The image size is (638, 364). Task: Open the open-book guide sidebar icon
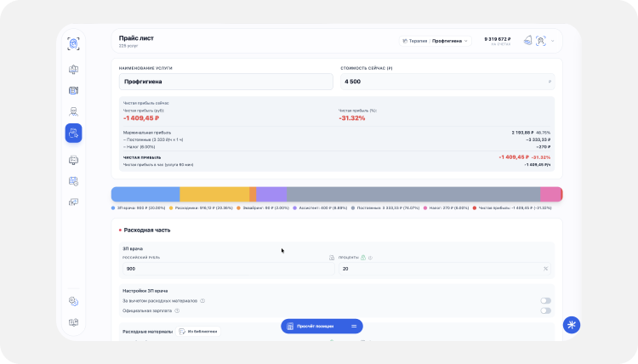73,322
